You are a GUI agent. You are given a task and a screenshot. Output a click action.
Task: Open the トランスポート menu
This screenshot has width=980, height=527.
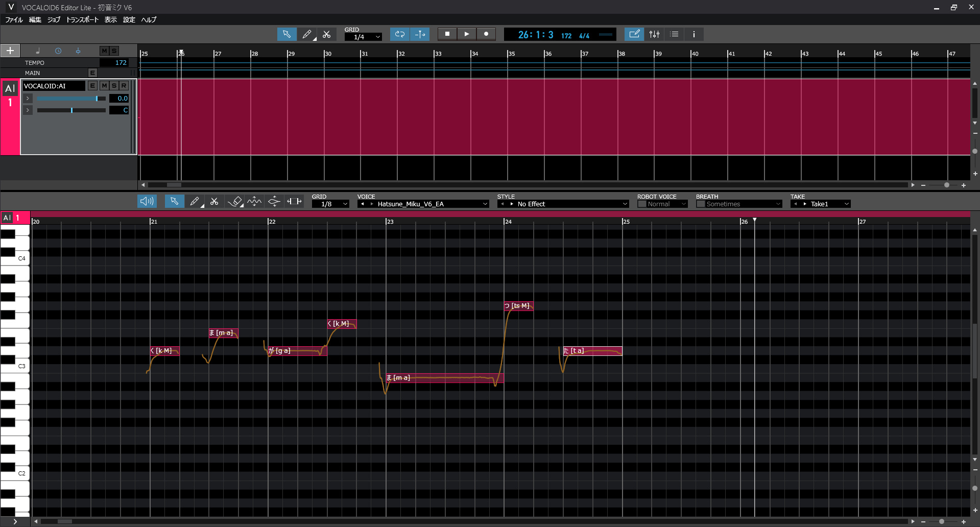pos(82,20)
